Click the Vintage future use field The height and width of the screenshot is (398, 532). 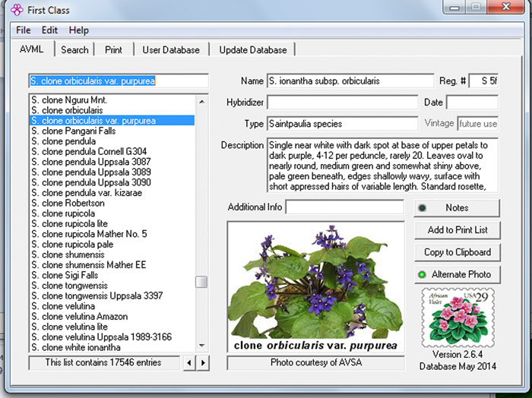[x=478, y=124]
